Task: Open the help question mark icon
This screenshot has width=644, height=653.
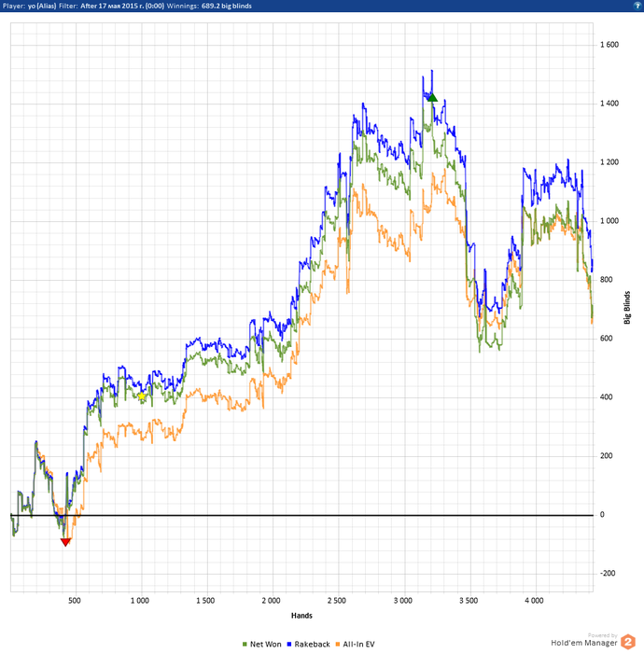Action: click(x=637, y=6)
